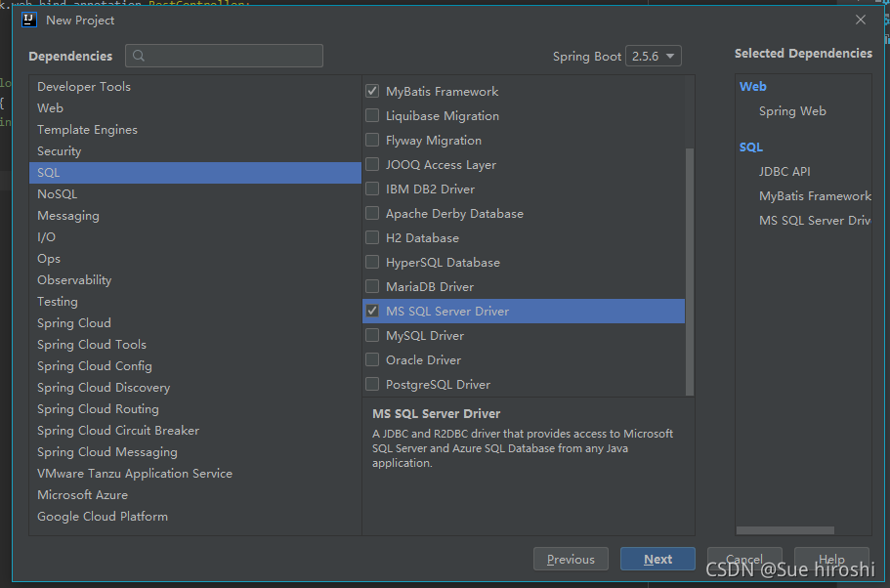Open the I/O category
Screen dimensions: 890x588
coord(195,237)
